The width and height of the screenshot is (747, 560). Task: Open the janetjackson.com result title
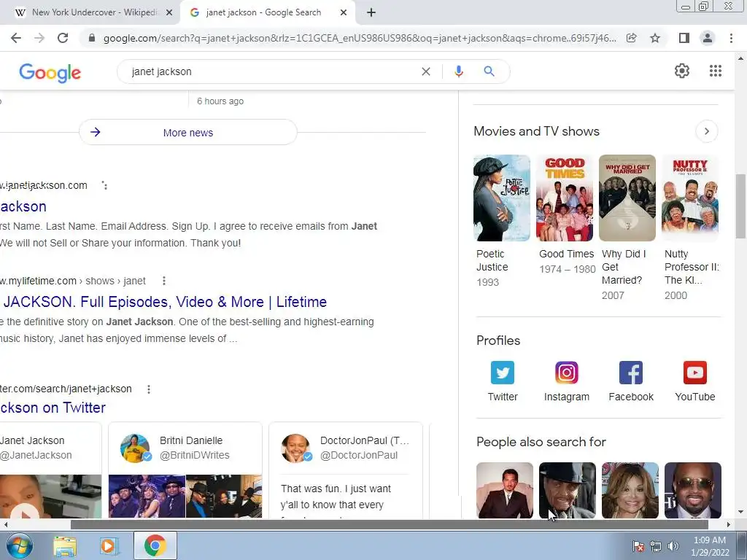pos(23,206)
